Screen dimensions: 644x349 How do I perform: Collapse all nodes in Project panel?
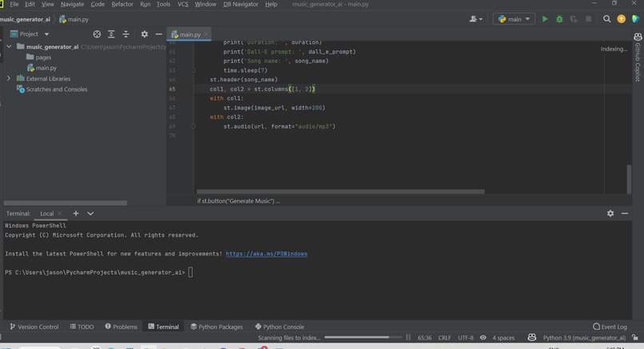point(125,34)
